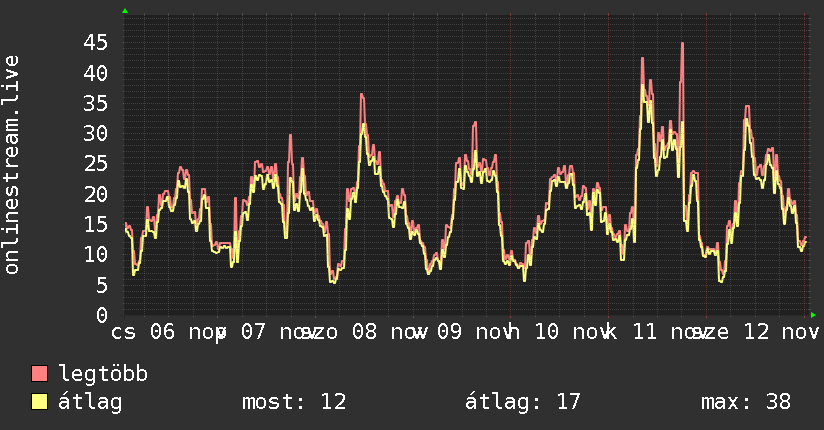
Task: Click the pink legtöbb legend swatch
Action: (x=39, y=373)
